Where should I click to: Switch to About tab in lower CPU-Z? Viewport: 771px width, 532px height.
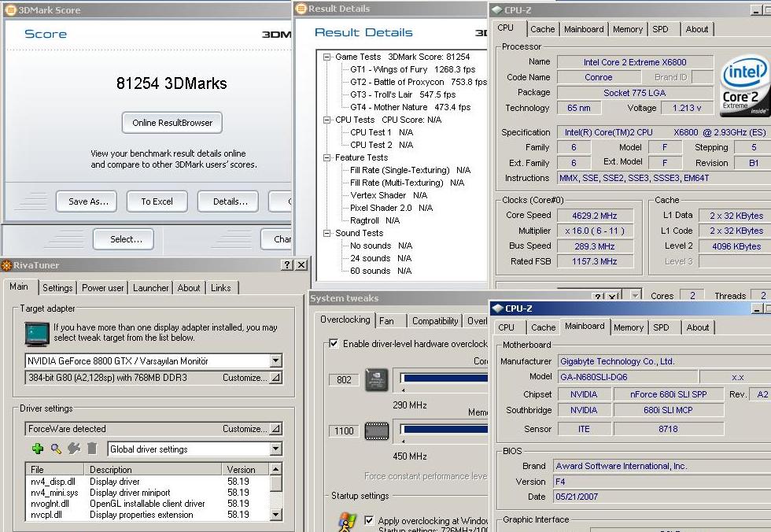click(x=697, y=327)
